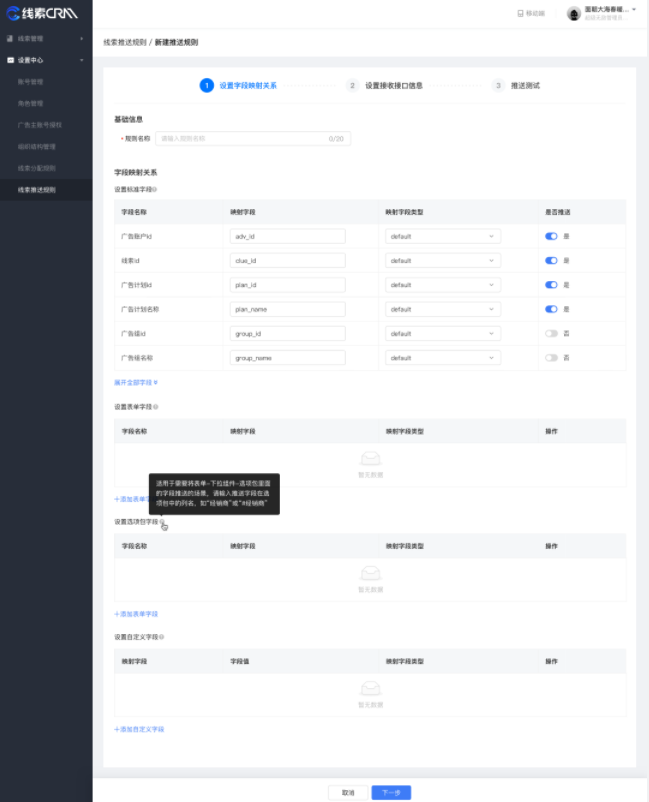
Task: Click the info icon beside 设置自定义字段
Action: (x=162, y=636)
